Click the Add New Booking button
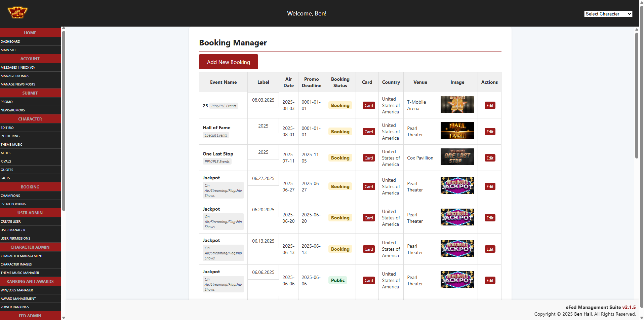 pos(228,62)
